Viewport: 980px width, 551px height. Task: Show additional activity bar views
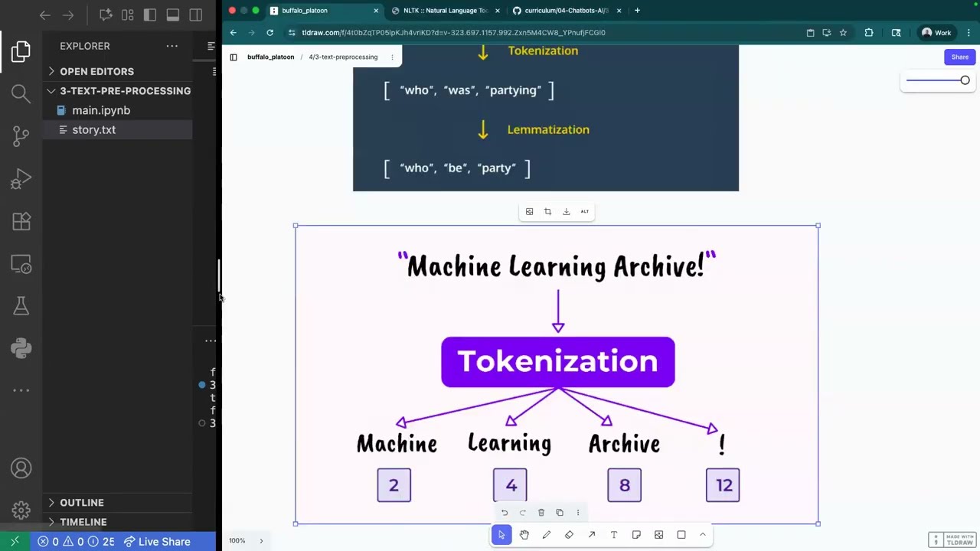tap(21, 390)
